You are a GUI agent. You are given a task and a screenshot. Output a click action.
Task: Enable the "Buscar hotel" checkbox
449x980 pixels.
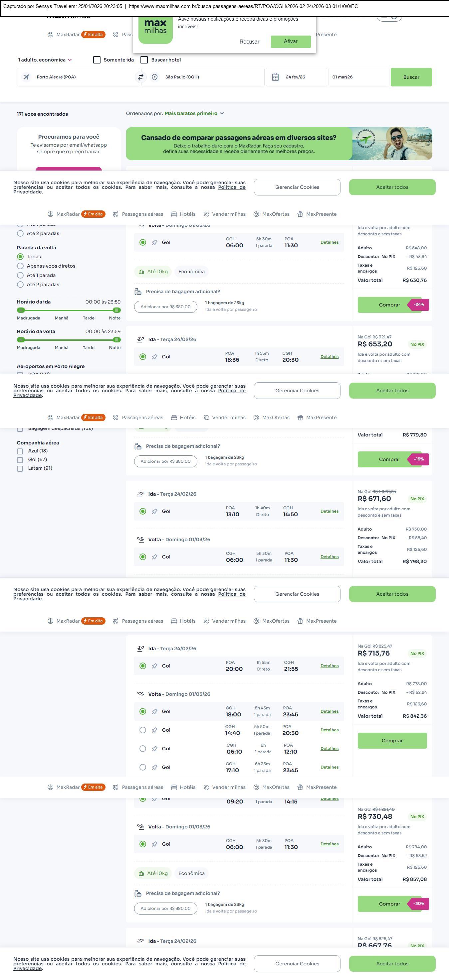point(144,60)
